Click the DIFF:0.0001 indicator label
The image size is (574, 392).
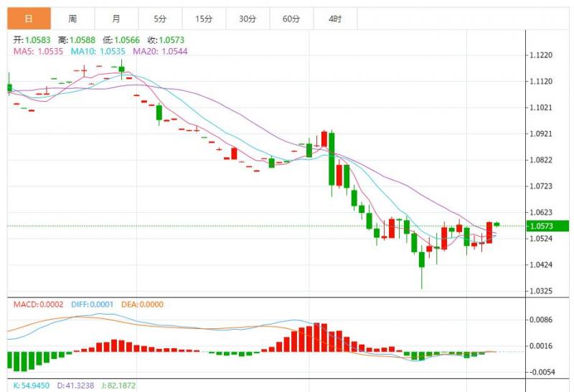pos(93,305)
